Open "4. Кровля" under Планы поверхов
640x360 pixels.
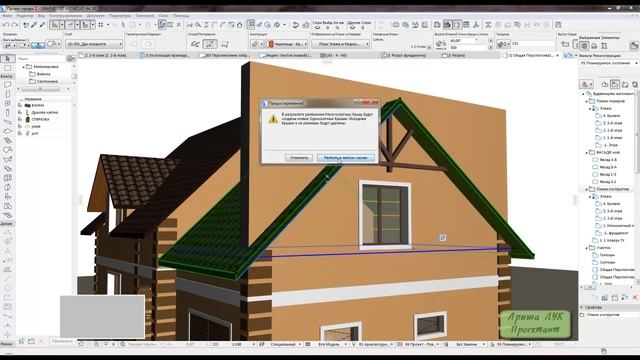click(x=611, y=116)
